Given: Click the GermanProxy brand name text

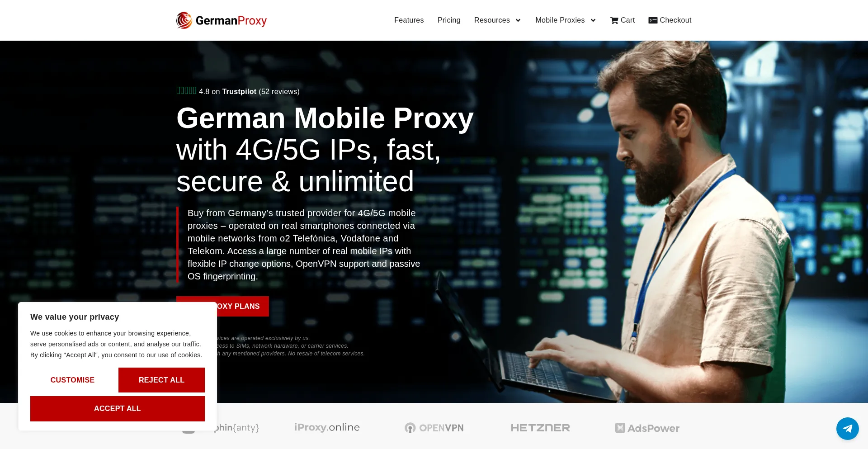Looking at the screenshot, I should click(231, 21).
